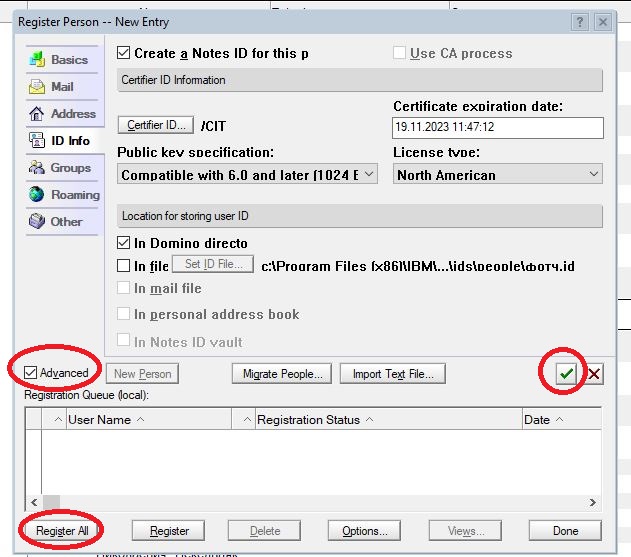The image size is (631, 557).
Task: Open the Roaming globe icon
Action: (37, 194)
